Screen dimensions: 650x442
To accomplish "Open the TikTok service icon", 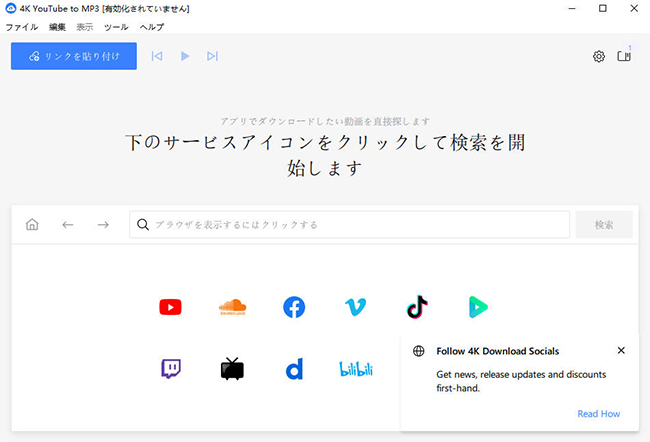I will (417, 307).
